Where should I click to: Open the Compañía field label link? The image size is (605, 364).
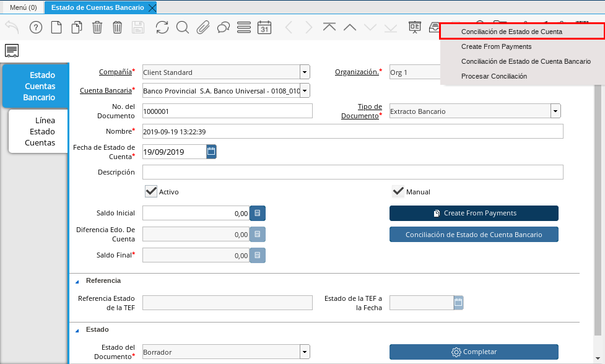click(115, 72)
